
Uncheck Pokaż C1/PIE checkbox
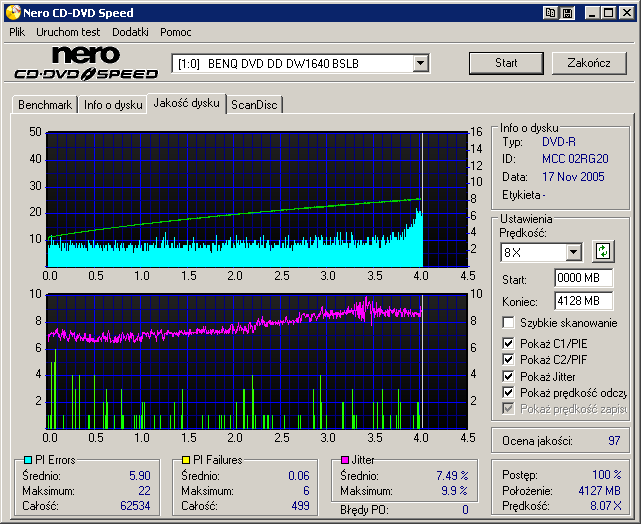(x=508, y=343)
